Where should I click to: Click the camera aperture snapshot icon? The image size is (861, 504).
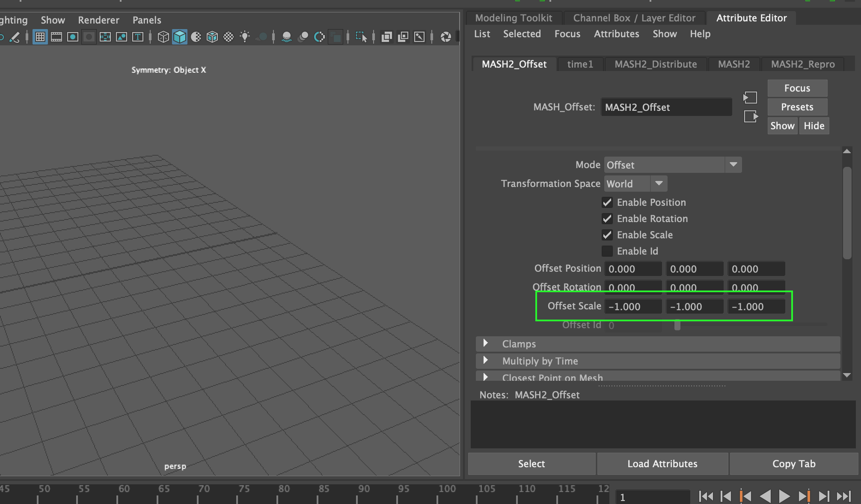coord(445,37)
